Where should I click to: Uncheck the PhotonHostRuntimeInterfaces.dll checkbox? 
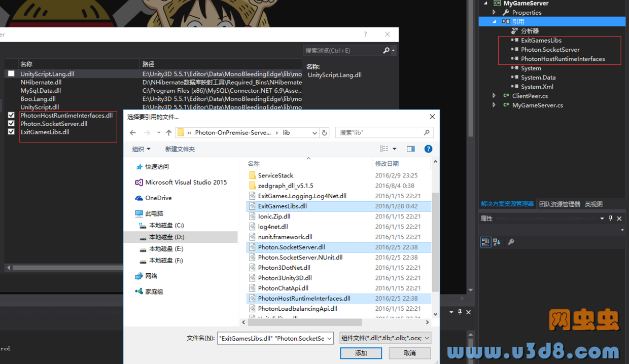11,115
